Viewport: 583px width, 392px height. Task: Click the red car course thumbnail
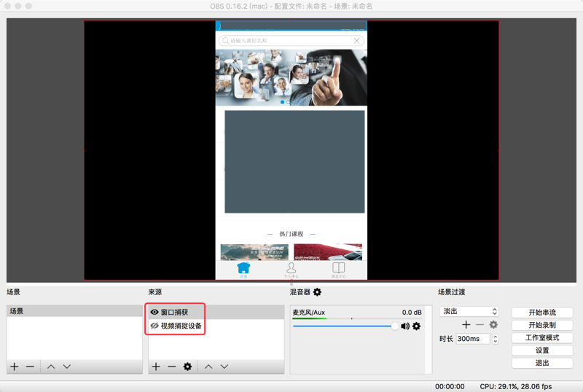click(x=328, y=252)
